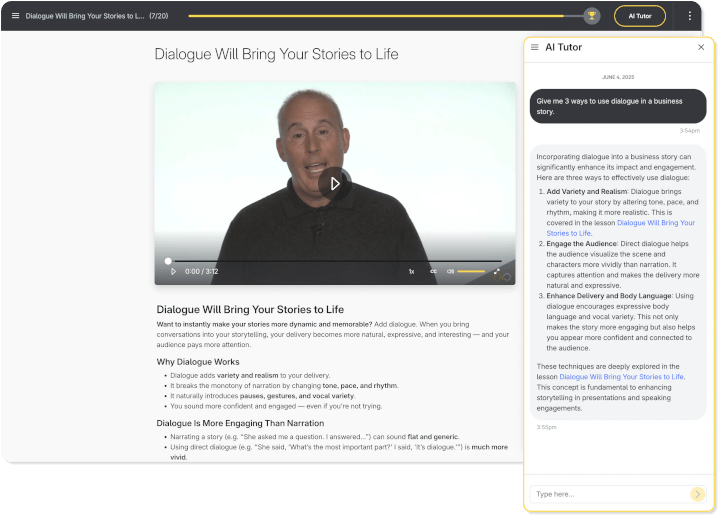Image resolution: width=720 pixels, height=517 pixels.
Task: Click the trophy icon on progress bar
Action: pyautogui.click(x=592, y=16)
